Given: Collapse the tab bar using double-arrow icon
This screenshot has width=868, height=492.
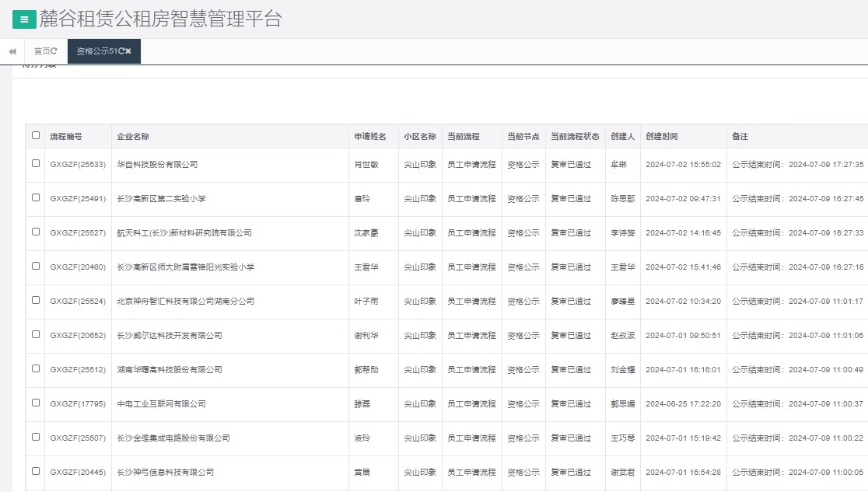Looking at the screenshot, I should coord(12,51).
